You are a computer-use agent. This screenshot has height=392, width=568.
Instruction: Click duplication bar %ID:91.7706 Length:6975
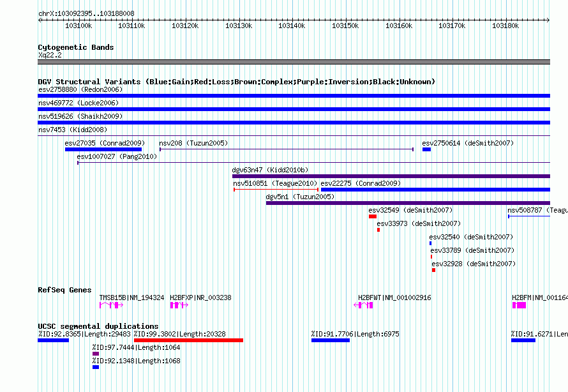(331, 340)
